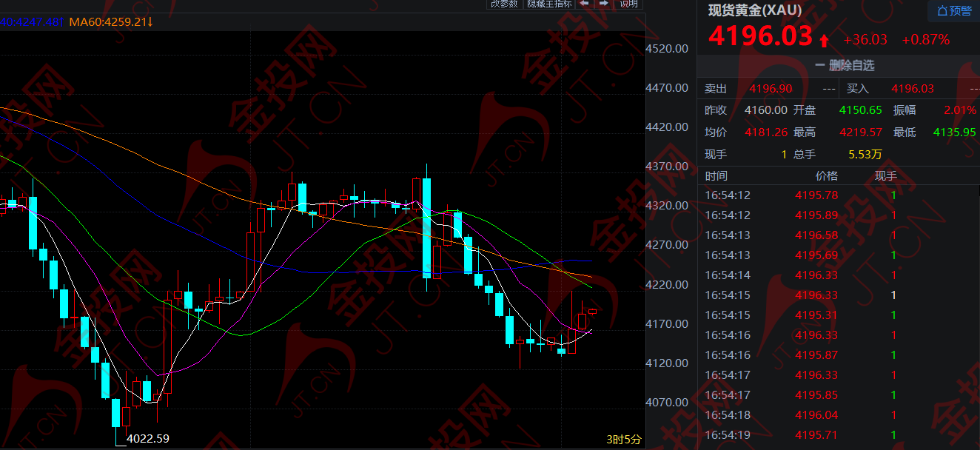Click the 4320.00 price axis label
980x450 pixels.
(x=668, y=206)
